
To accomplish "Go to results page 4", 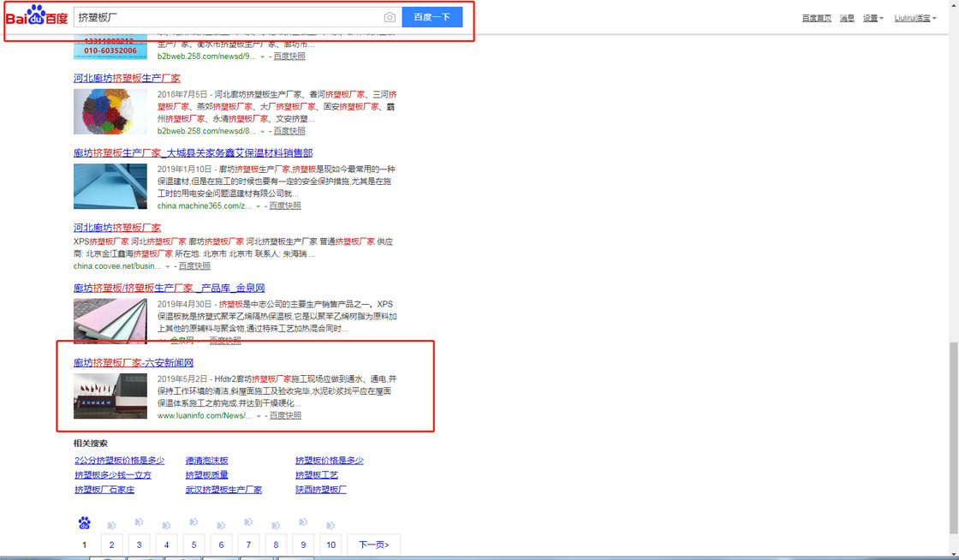I will (166, 545).
